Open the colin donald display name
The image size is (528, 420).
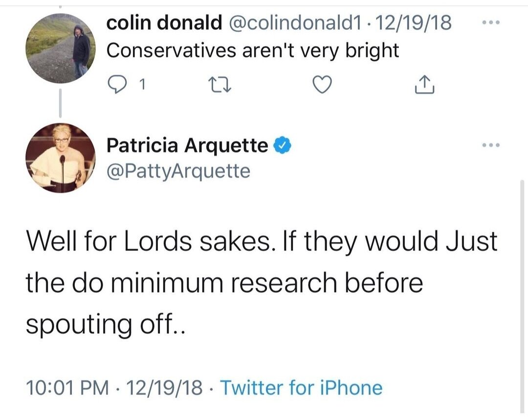click(x=164, y=23)
